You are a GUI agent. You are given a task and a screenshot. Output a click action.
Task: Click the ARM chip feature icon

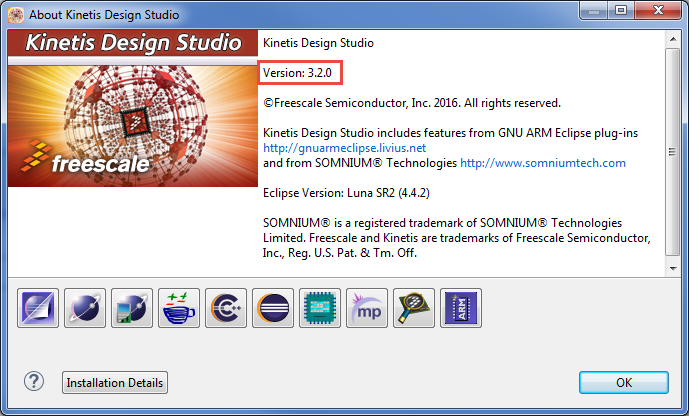point(461,308)
